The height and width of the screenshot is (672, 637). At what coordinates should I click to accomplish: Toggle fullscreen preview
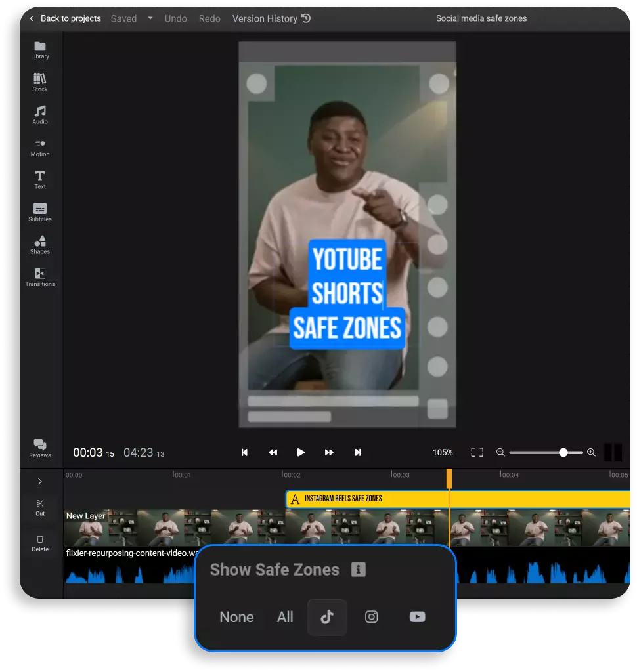pos(477,452)
